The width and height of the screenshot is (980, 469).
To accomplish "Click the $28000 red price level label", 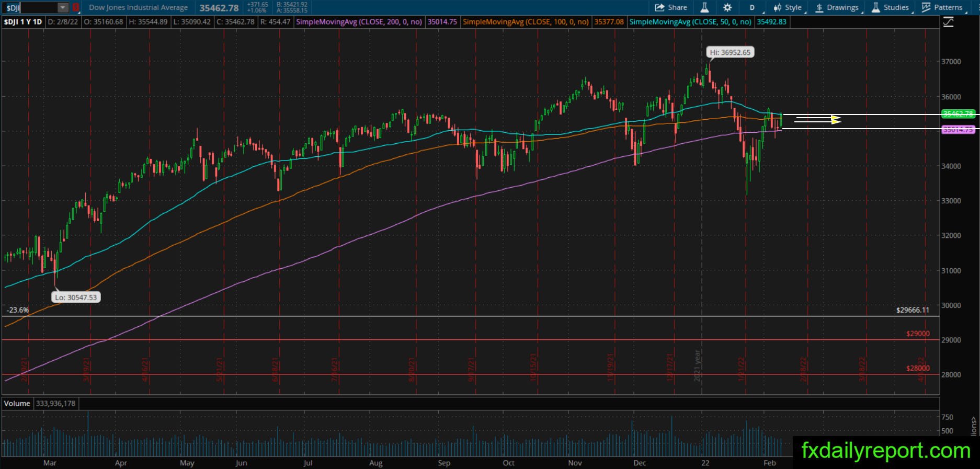I will 918,368.
